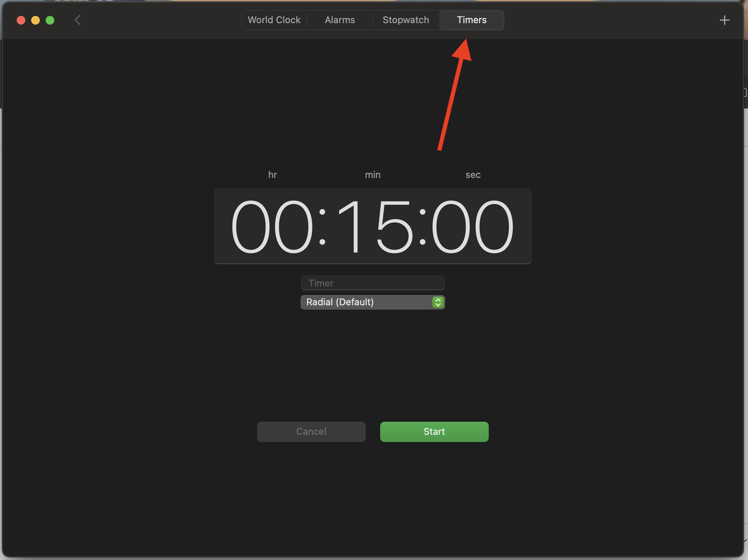Click the plus icon to add timer

(724, 20)
